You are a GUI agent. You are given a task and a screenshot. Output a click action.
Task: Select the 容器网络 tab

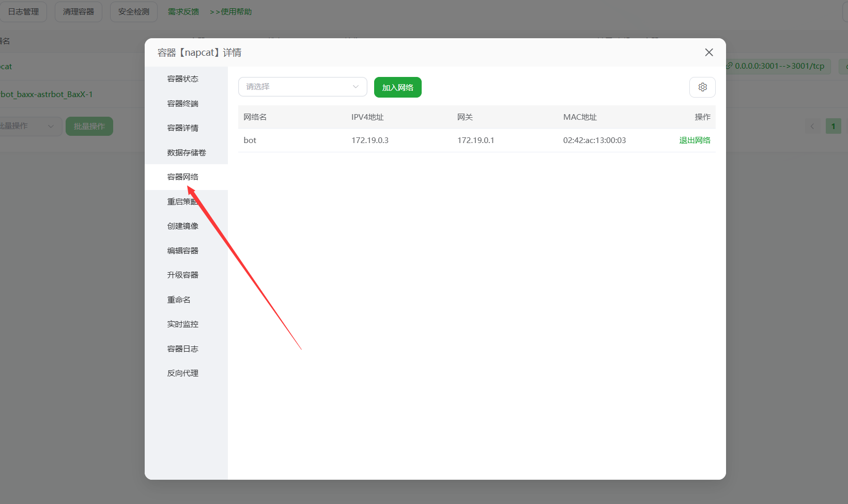coord(182,177)
